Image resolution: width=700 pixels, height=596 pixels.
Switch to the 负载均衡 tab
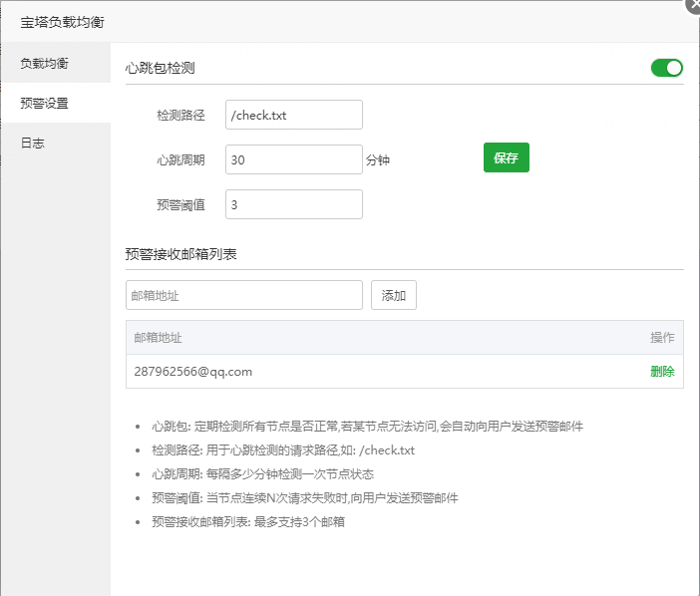point(45,63)
